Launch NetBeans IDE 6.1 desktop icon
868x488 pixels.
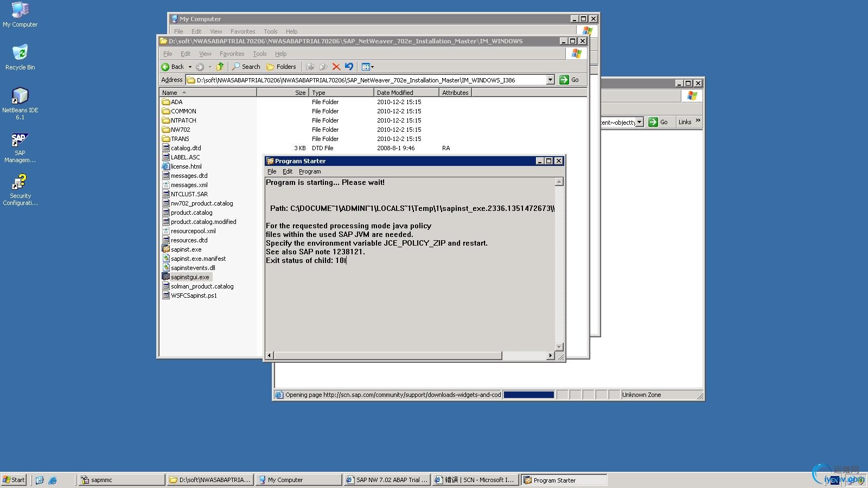click(20, 103)
